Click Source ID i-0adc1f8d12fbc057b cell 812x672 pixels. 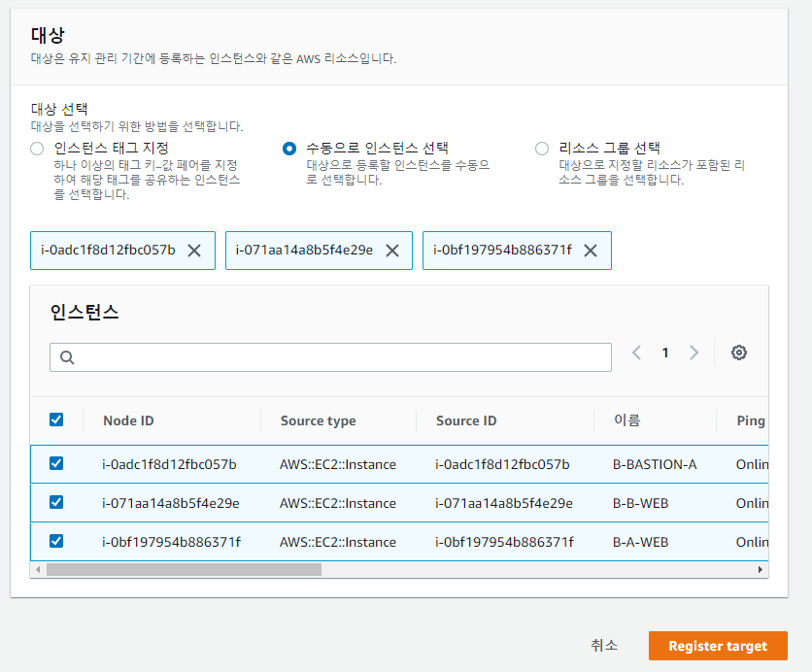pos(502,464)
